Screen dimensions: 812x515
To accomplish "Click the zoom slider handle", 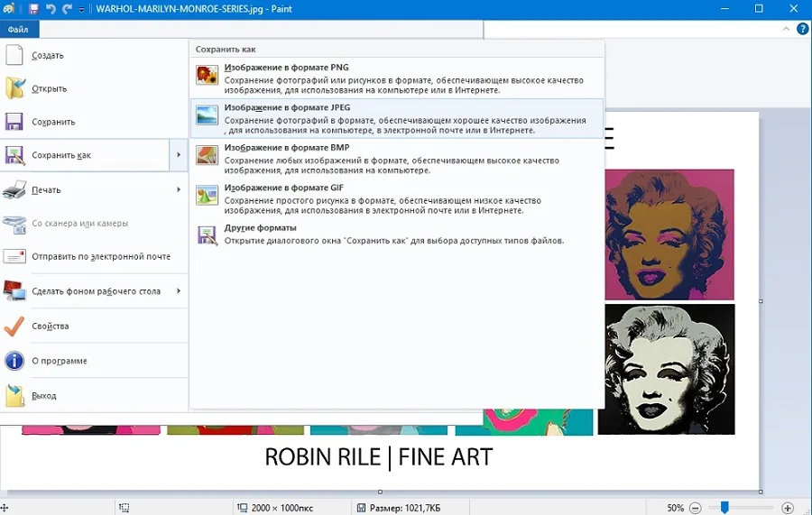I will 724,507.
